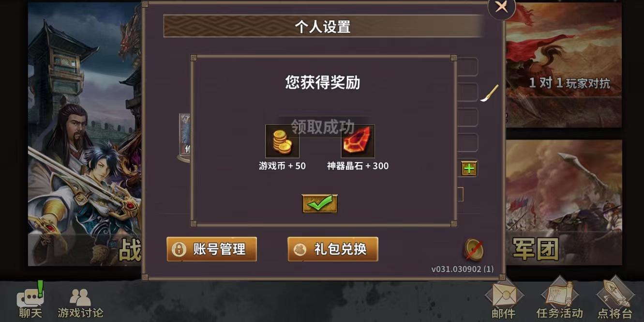
Task: Open 点将台 general roster icon
Action: pyautogui.click(x=615, y=299)
